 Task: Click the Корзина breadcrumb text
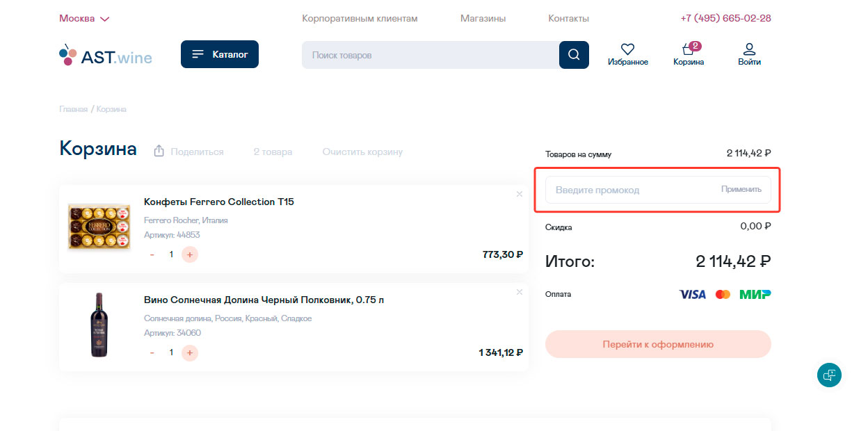coord(111,109)
